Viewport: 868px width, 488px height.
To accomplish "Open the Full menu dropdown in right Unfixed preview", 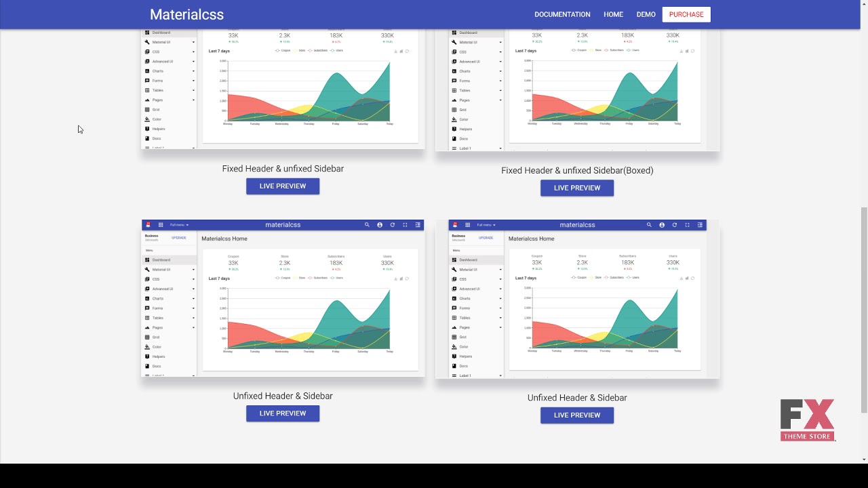I will click(x=486, y=225).
